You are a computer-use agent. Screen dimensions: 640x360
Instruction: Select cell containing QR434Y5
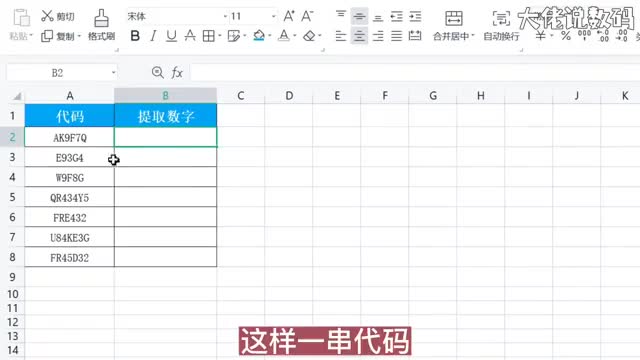click(x=70, y=198)
